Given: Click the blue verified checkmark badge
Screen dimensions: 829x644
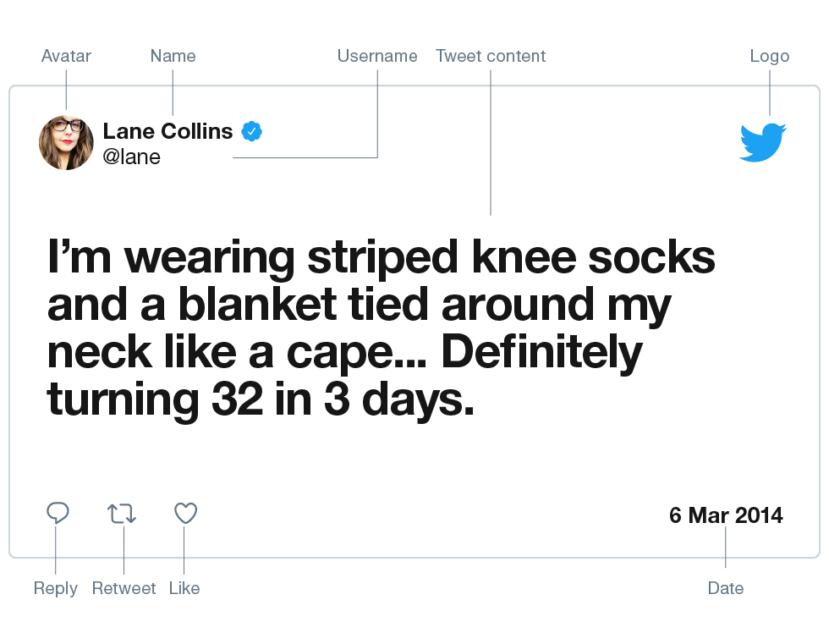Looking at the screenshot, I should click(252, 131).
